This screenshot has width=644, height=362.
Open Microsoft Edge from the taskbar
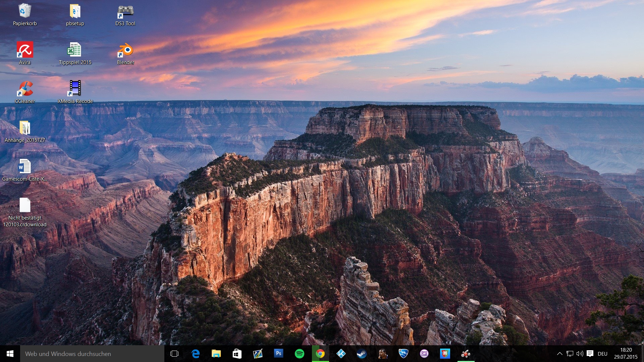pyautogui.click(x=195, y=354)
